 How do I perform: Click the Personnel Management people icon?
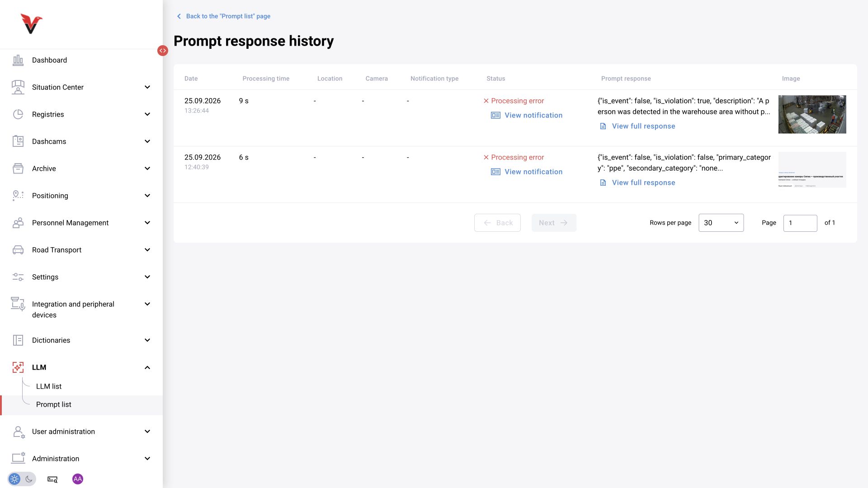pos(18,223)
